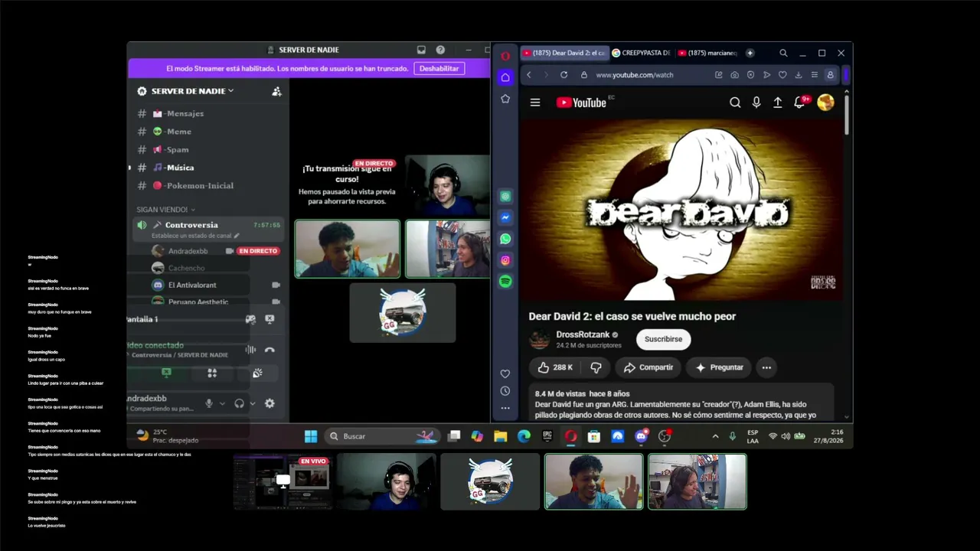Open the Windows Start menu
This screenshot has height=551, width=980.
point(311,436)
